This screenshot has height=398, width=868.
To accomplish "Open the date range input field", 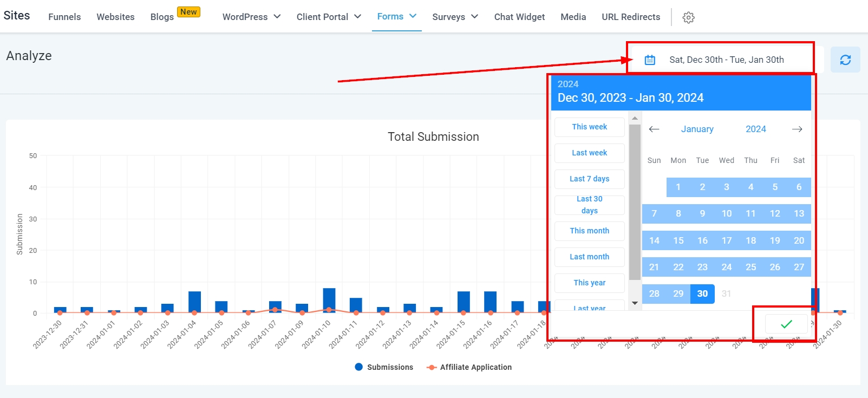I will pyautogui.click(x=726, y=60).
